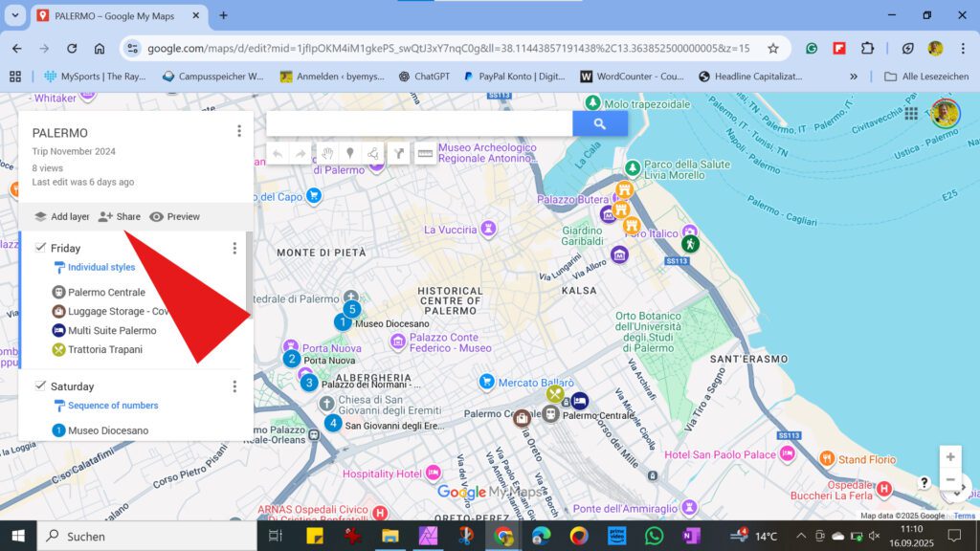The width and height of the screenshot is (980, 551).
Task: Select the add directions tool
Action: 399,153
